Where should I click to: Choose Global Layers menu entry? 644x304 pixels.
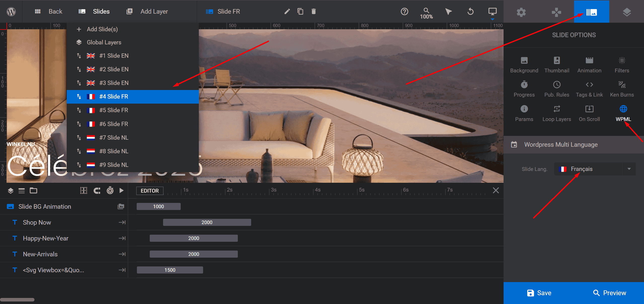(104, 42)
